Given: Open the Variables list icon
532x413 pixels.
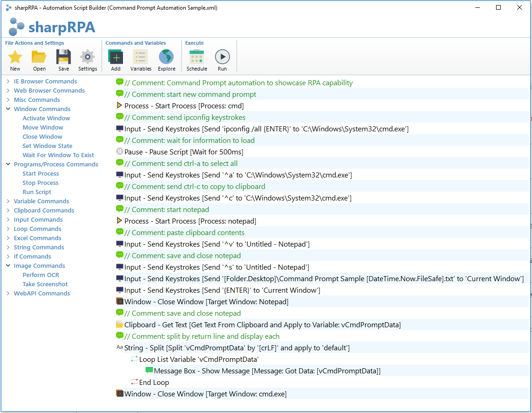Looking at the screenshot, I should 140,57.
